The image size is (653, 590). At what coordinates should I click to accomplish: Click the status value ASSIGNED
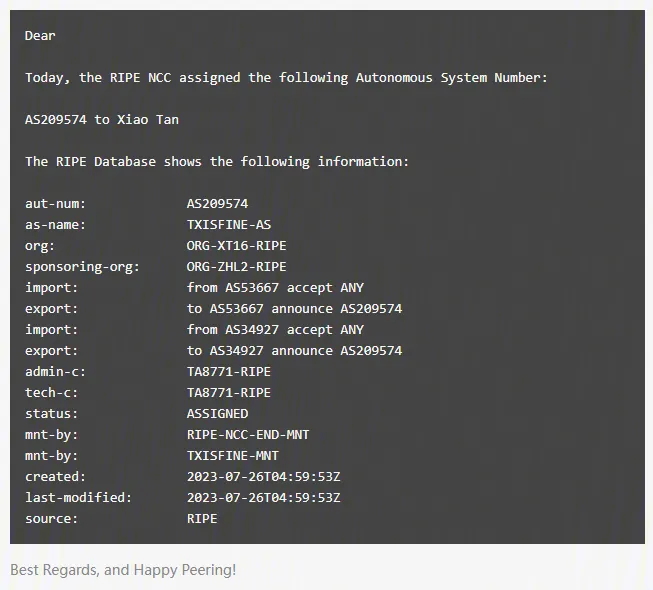(217, 414)
